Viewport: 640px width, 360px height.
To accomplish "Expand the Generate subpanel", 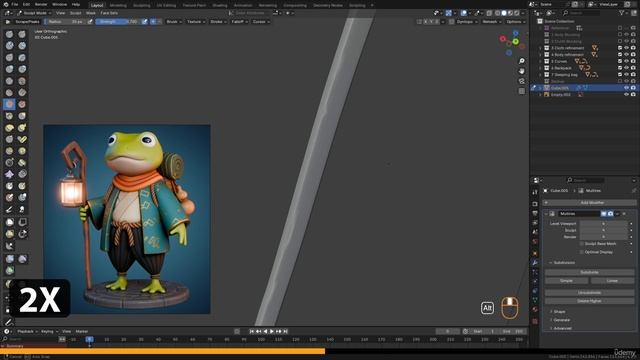I will coord(561,320).
